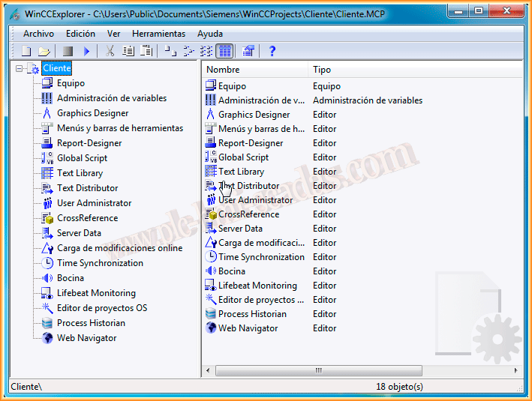532x401 pixels.
Task: Select Graphics Designer in the tree
Action: pyautogui.click(x=92, y=113)
